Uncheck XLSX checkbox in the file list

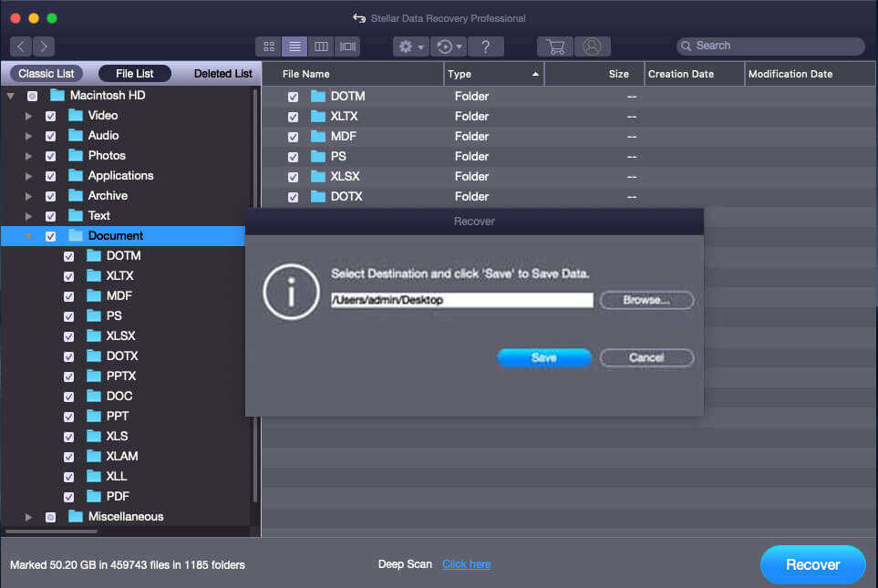pos(293,177)
